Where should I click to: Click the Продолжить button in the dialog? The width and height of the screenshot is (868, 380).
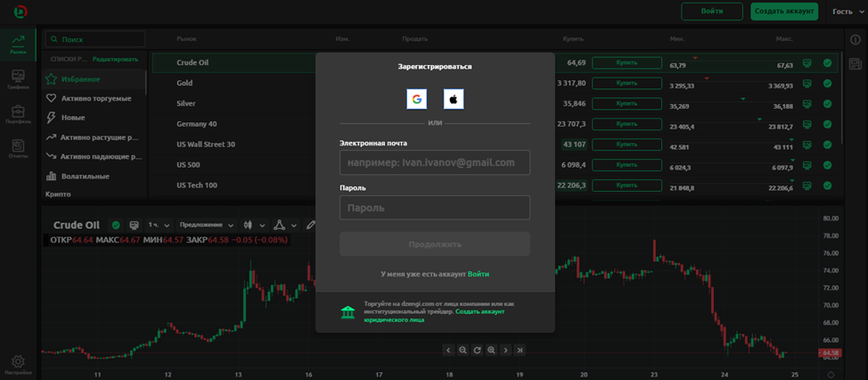(435, 244)
